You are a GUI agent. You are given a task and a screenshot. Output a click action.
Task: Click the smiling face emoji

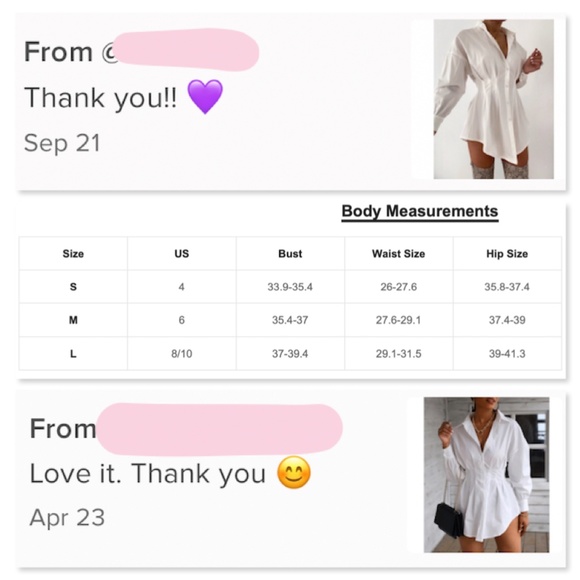pos(294,473)
